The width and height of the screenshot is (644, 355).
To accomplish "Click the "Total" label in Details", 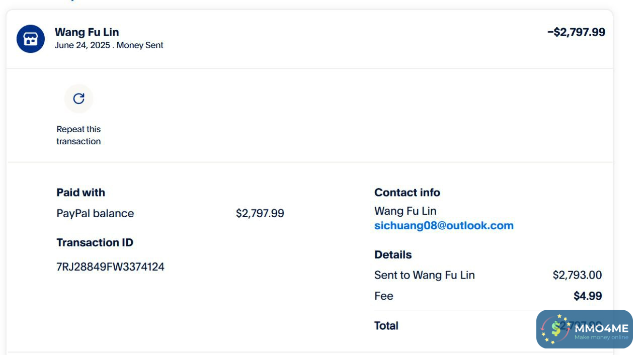I will [386, 326].
